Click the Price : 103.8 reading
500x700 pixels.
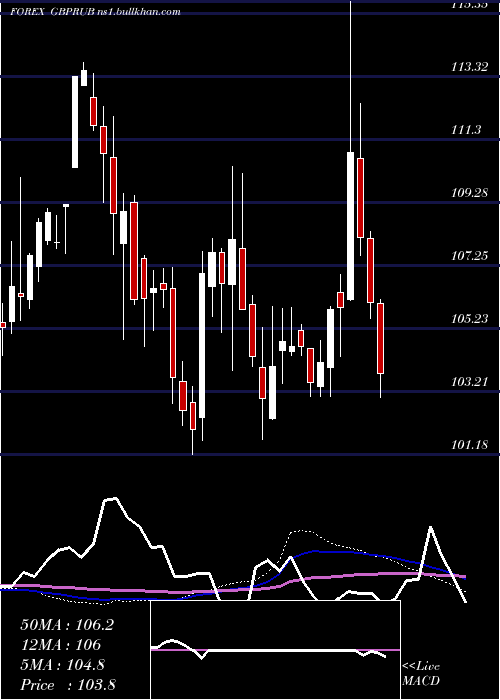pos(68,685)
